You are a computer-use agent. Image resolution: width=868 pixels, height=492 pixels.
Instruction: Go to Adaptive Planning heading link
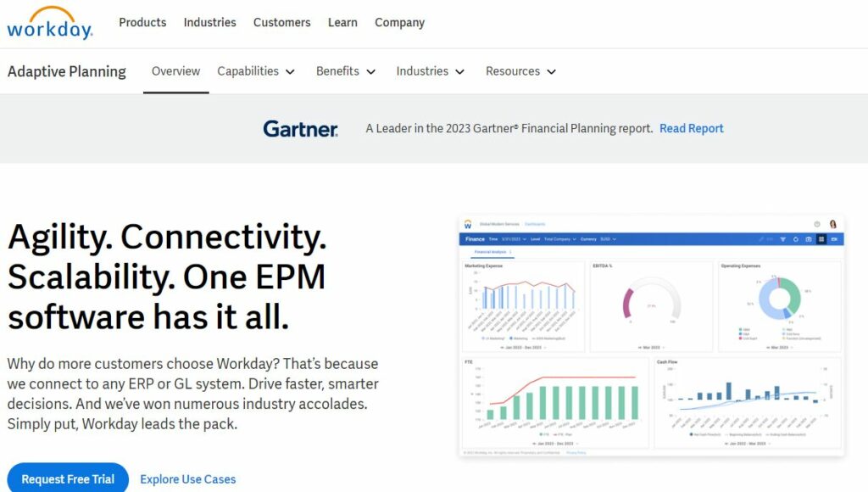(x=66, y=71)
